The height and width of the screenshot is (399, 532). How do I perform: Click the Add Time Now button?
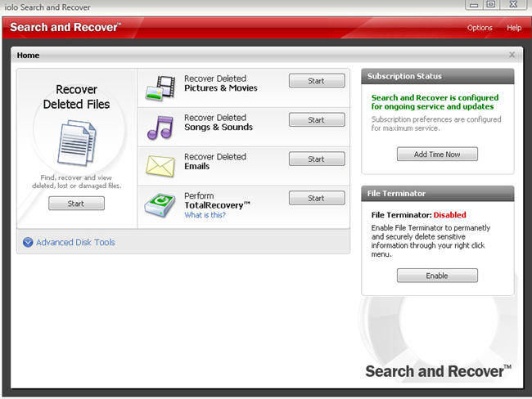coord(437,154)
